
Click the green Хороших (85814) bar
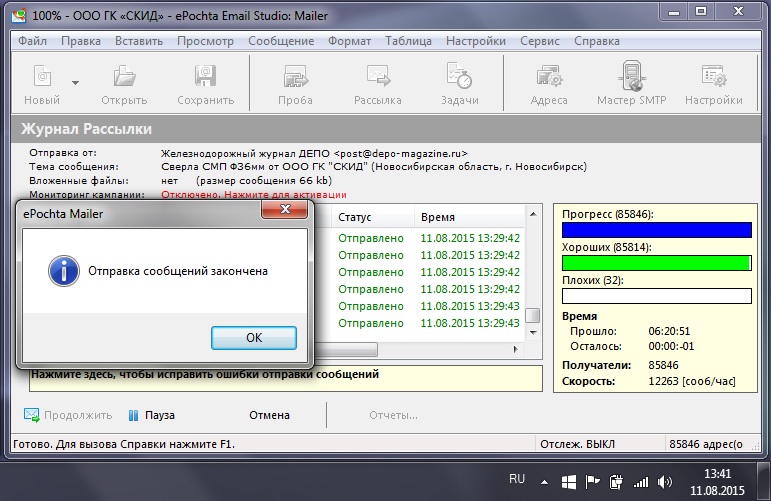coord(656,263)
